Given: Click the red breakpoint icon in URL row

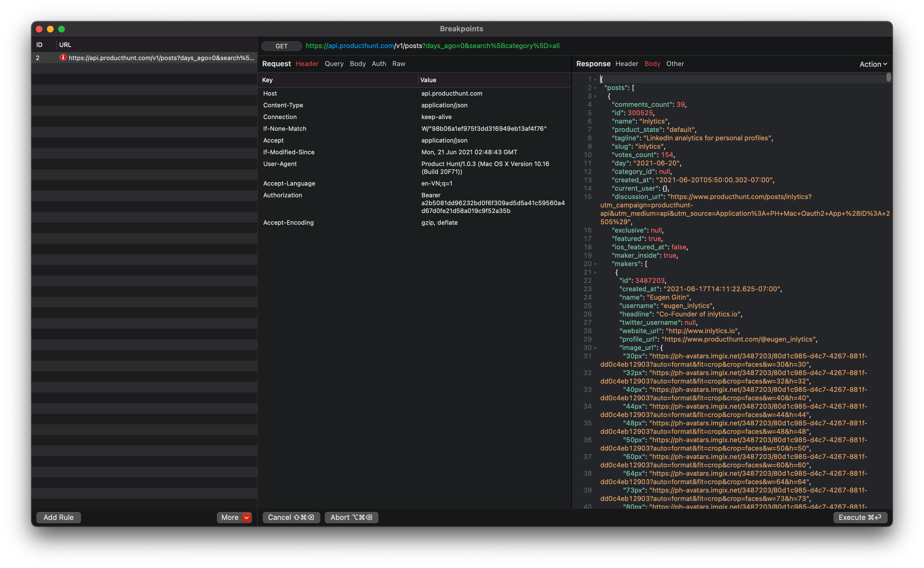Looking at the screenshot, I should pyautogui.click(x=63, y=58).
